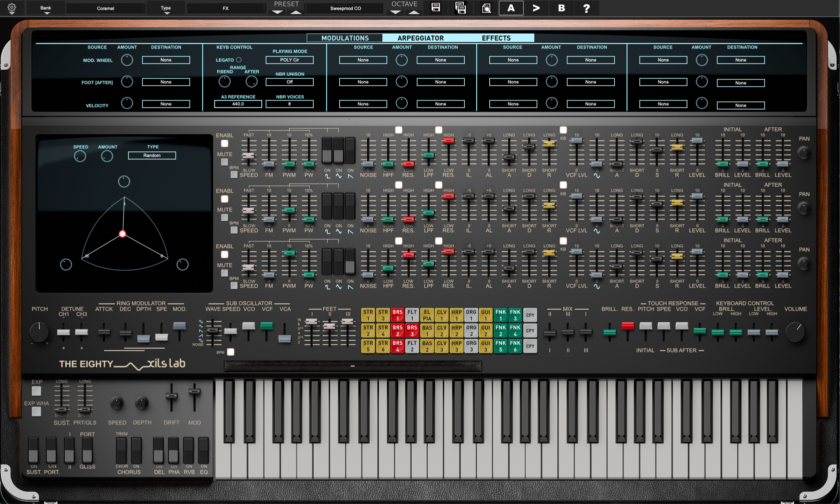The height and width of the screenshot is (504, 840).
Task: Click the second row CPY button
Action: [x=530, y=330]
